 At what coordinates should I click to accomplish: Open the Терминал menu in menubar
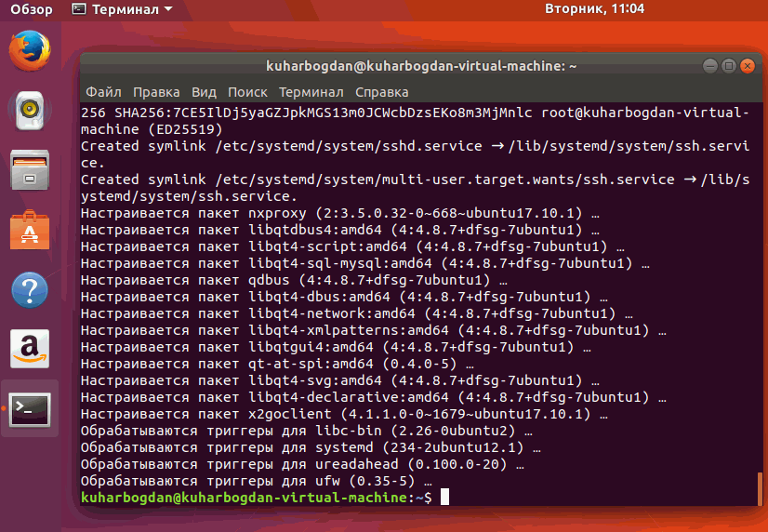coord(311,92)
